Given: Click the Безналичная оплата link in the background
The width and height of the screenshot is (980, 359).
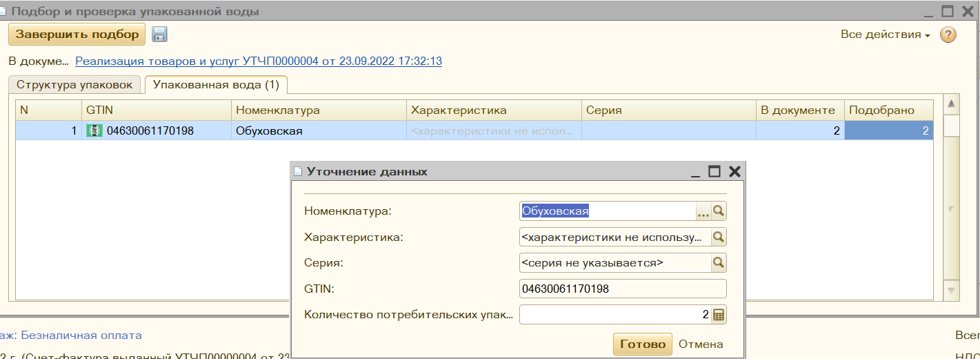Looking at the screenshot, I should point(81,336).
